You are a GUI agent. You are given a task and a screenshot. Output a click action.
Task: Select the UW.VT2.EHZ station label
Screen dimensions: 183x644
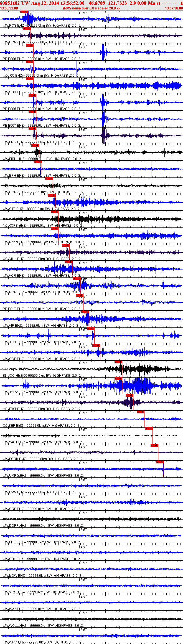[13, 592]
